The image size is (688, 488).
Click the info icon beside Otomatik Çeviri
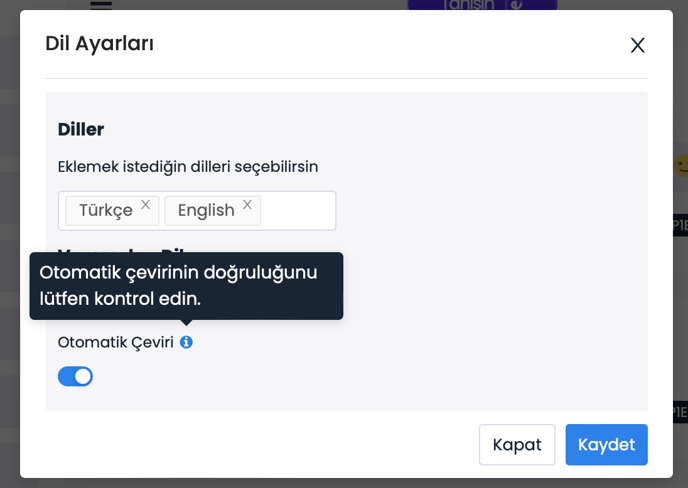(x=187, y=342)
